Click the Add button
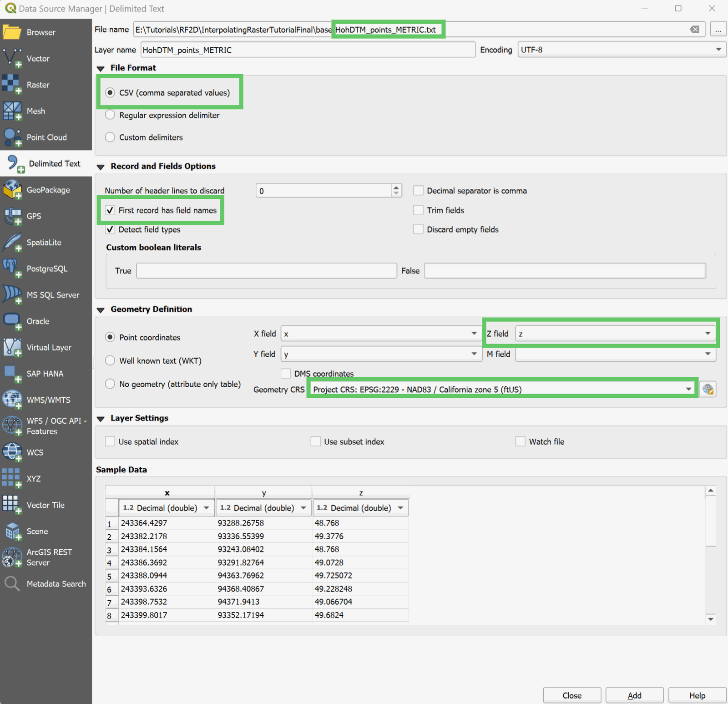This screenshot has height=704, width=728. click(634, 695)
